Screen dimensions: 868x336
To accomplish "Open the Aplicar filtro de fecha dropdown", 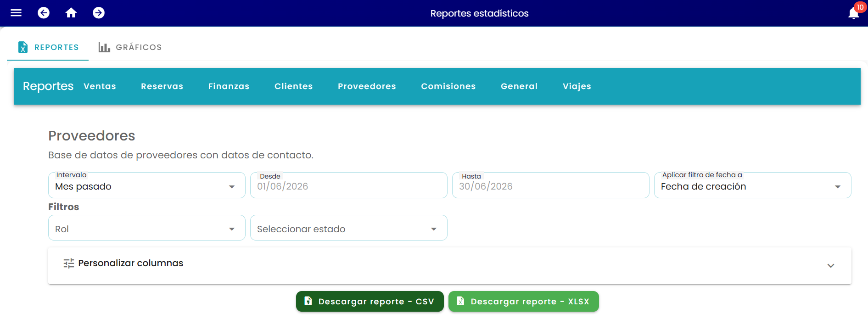I will pyautogui.click(x=753, y=185).
